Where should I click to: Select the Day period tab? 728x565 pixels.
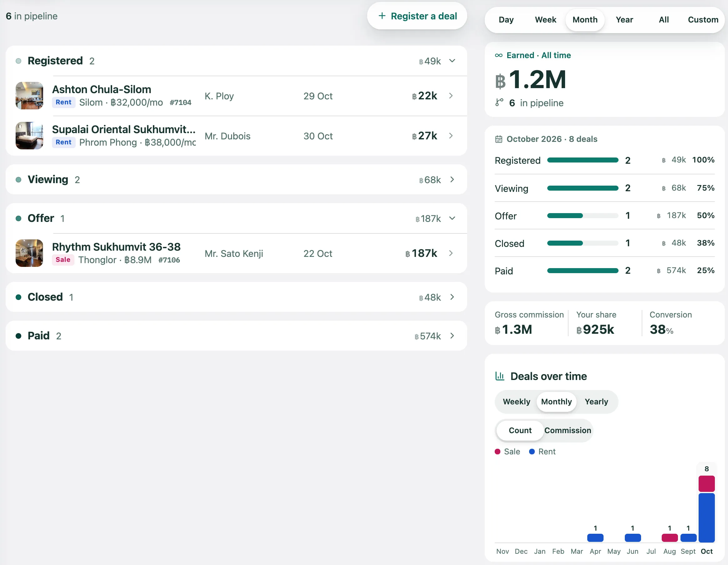506,20
